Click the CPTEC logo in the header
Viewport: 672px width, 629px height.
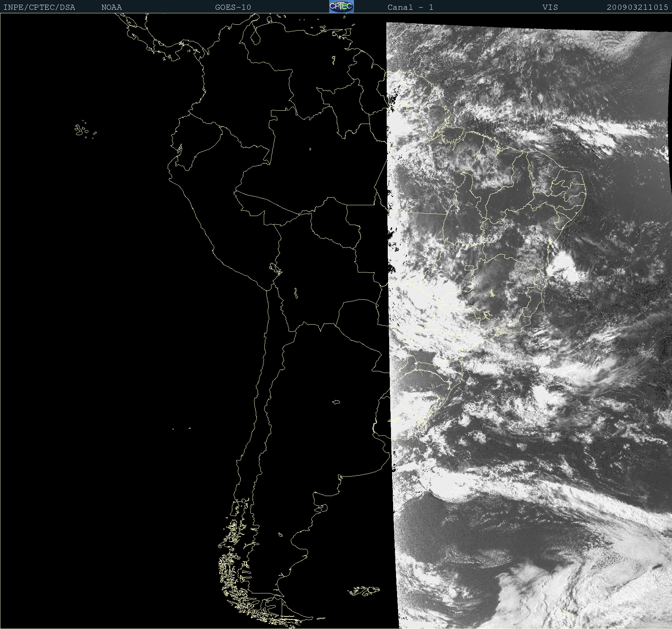pyautogui.click(x=341, y=6)
